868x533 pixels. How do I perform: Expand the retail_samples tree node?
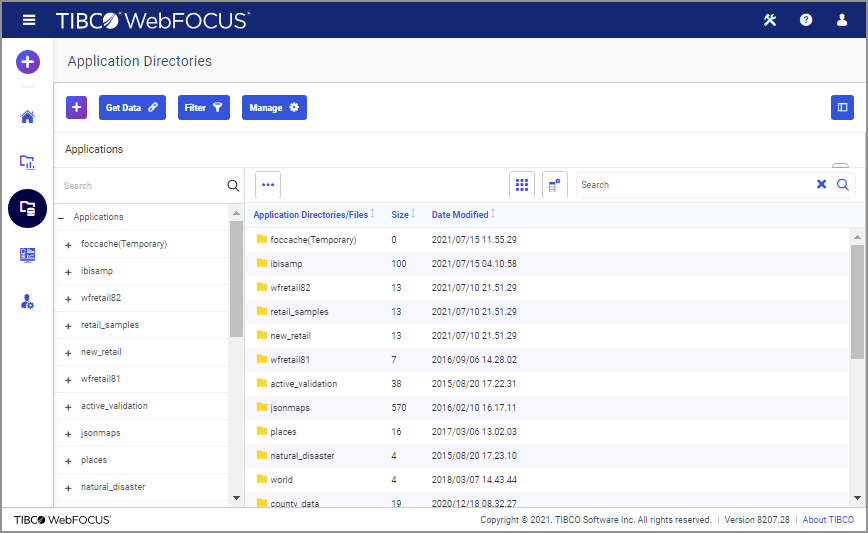(x=68, y=325)
